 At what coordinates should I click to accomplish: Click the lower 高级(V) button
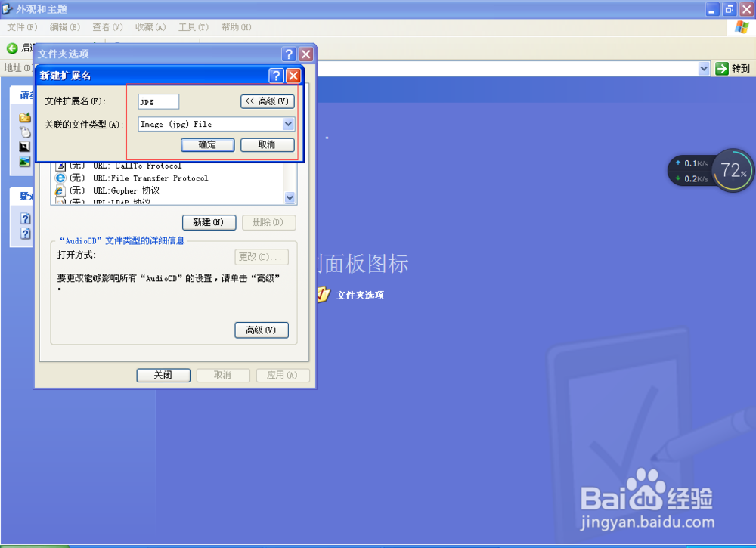pos(262,330)
